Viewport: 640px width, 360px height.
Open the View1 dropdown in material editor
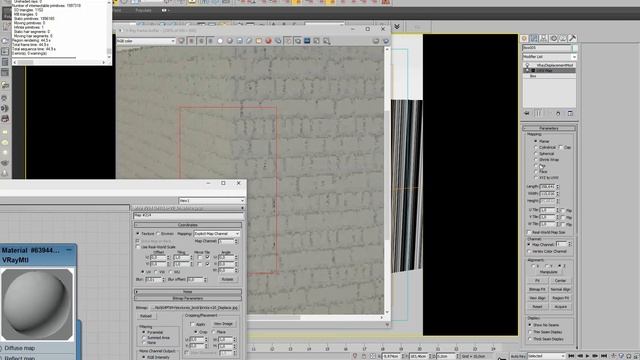tap(211, 200)
